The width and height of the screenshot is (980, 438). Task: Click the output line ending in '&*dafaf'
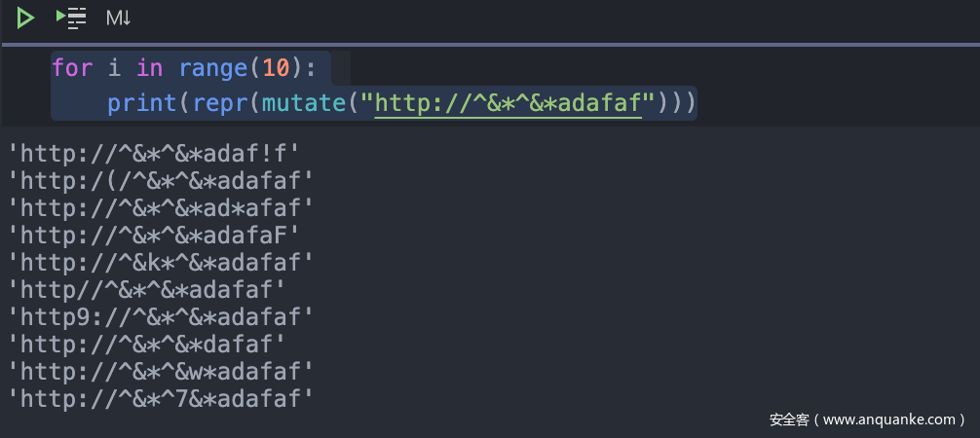[147, 343]
